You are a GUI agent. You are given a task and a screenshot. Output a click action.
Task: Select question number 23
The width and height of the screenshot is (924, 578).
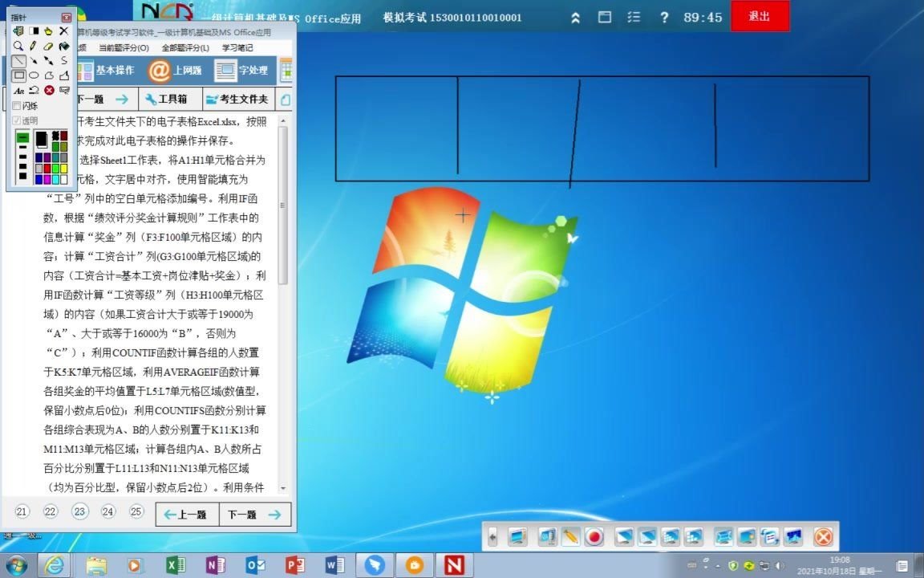(79, 511)
